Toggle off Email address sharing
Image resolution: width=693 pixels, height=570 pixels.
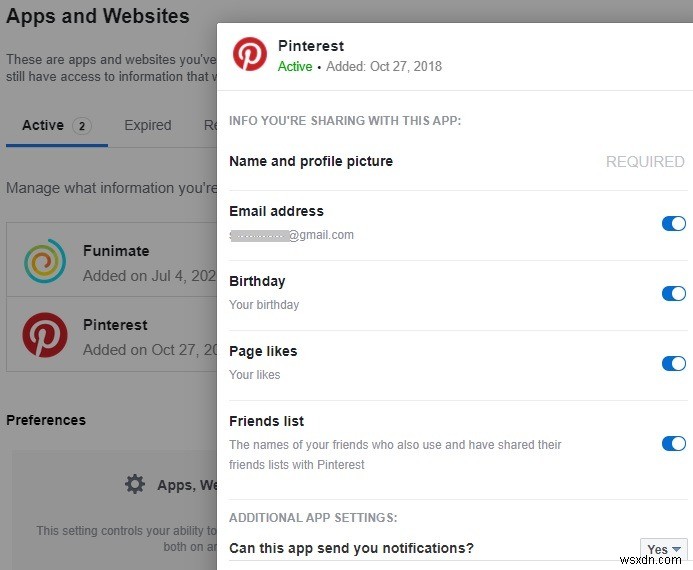click(x=674, y=224)
